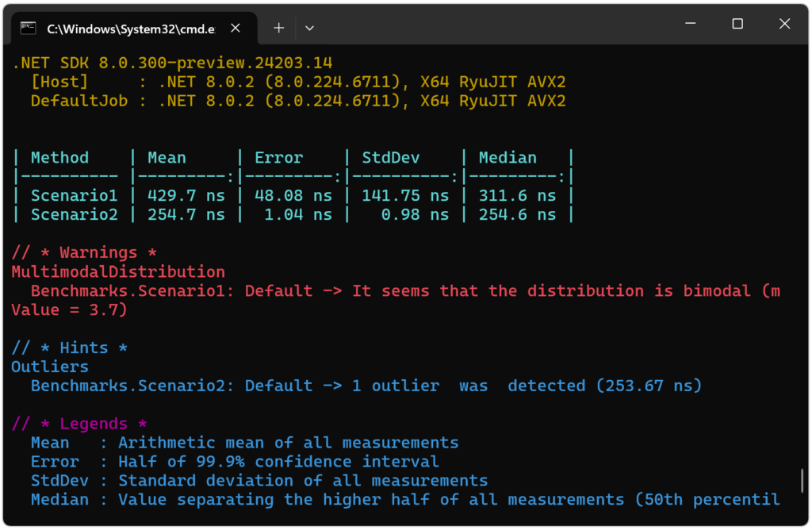
Task: Close the cmd.exe tab with its X
Action: coord(235,28)
